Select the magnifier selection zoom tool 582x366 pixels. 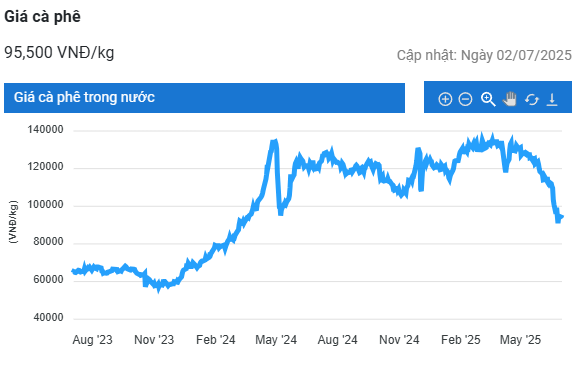488,99
